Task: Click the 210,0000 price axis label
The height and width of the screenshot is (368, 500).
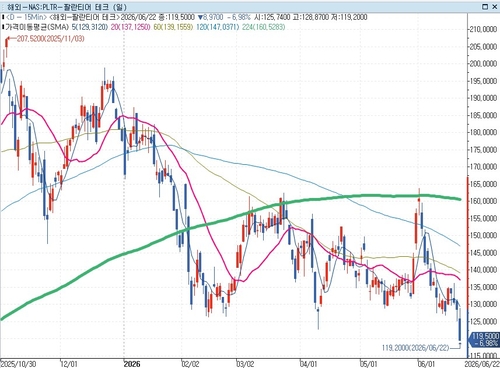Action: tap(483, 29)
